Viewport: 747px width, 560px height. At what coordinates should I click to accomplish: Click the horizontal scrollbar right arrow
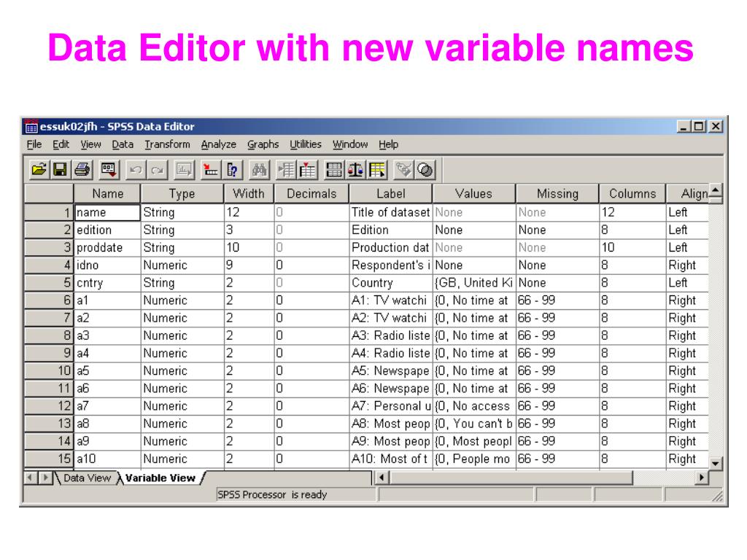(x=701, y=477)
